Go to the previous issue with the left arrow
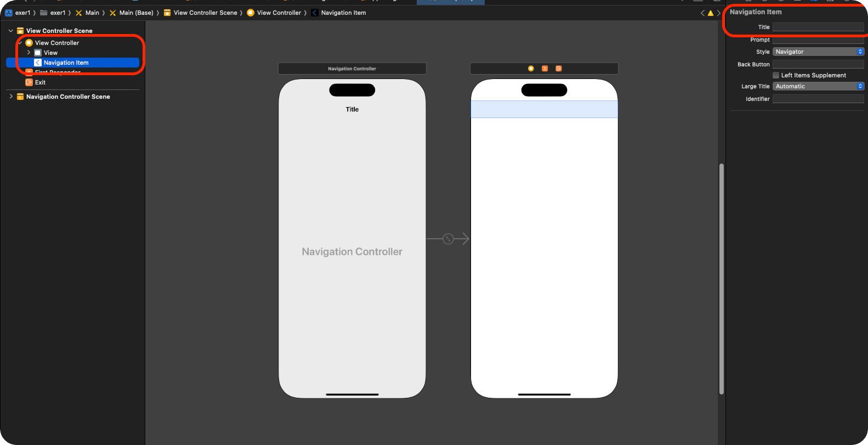The width and height of the screenshot is (868, 445). pyautogui.click(x=702, y=13)
